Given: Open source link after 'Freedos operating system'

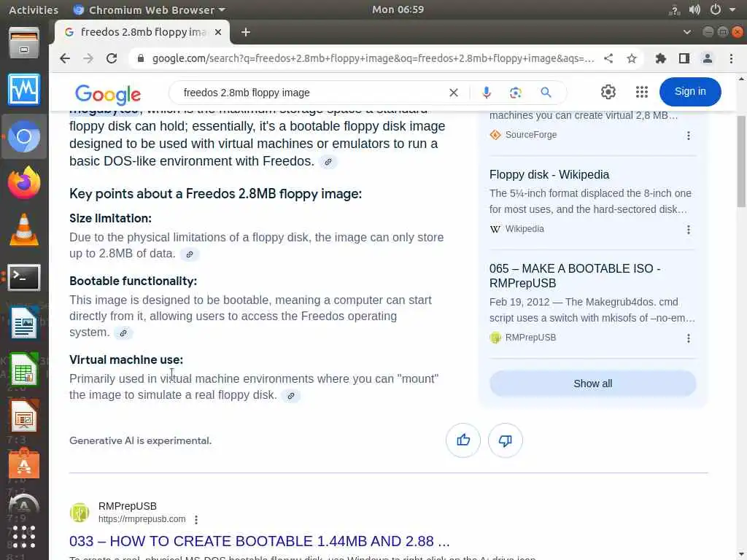Looking at the screenshot, I should coord(123,332).
